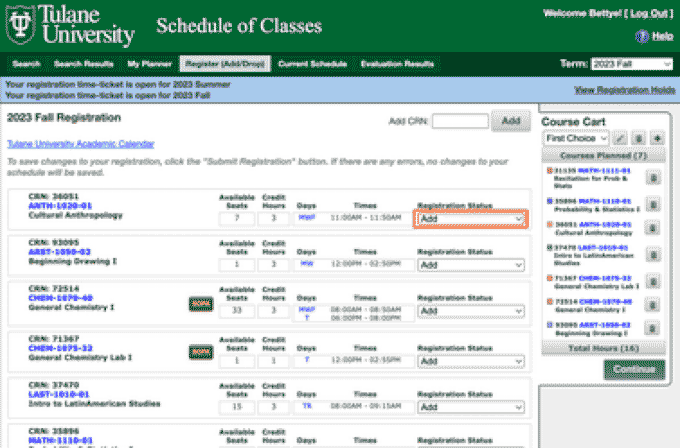Select the Register (Add/Drop) tab
680x448 pixels.
225,64
